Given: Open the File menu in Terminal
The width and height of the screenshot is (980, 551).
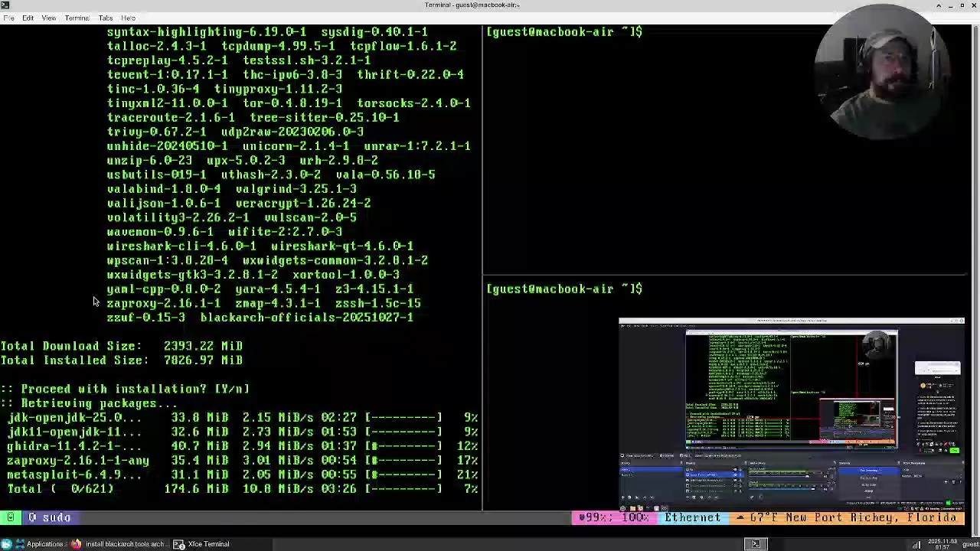Looking at the screenshot, I should pos(8,18).
